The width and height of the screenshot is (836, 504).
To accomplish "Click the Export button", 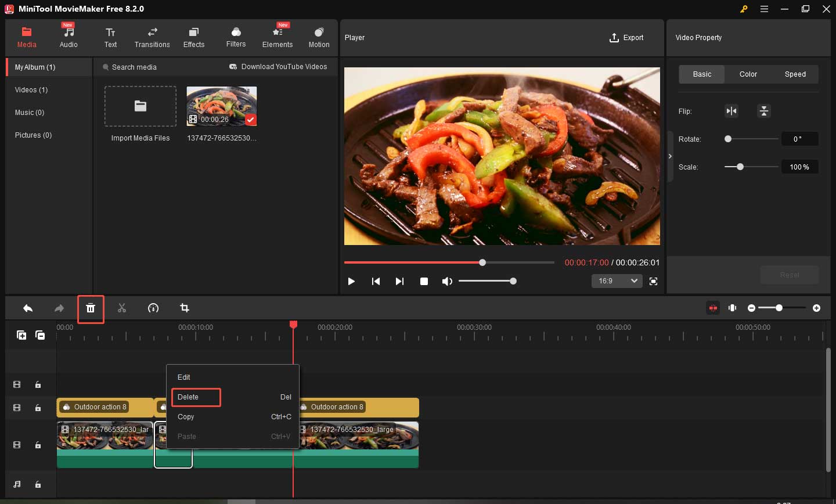I will coord(626,38).
